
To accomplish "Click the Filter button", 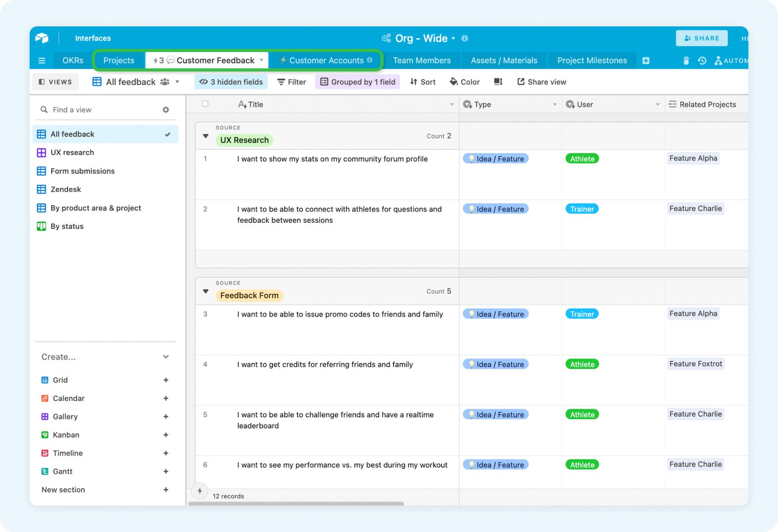I will pos(291,82).
